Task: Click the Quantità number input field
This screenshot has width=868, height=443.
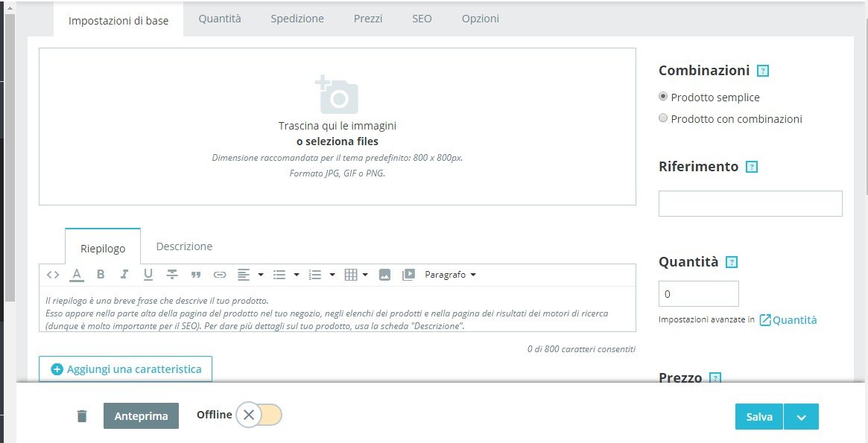Action: click(699, 293)
